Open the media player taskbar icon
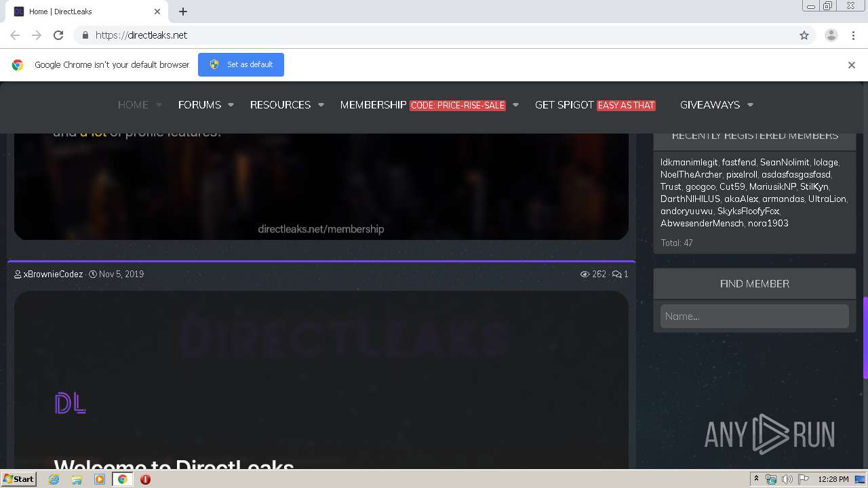The width and height of the screenshot is (868, 488). pyautogui.click(x=100, y=479)
